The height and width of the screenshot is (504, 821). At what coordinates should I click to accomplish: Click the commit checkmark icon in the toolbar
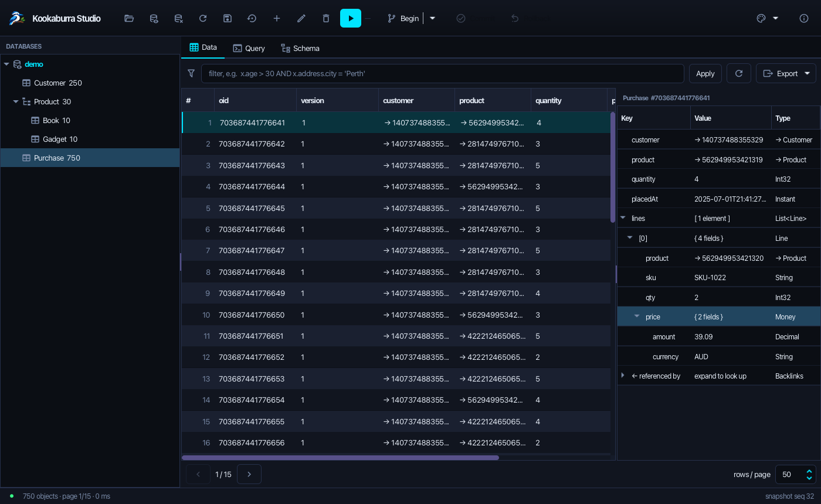pyautogui.click(x=461, y=18)
